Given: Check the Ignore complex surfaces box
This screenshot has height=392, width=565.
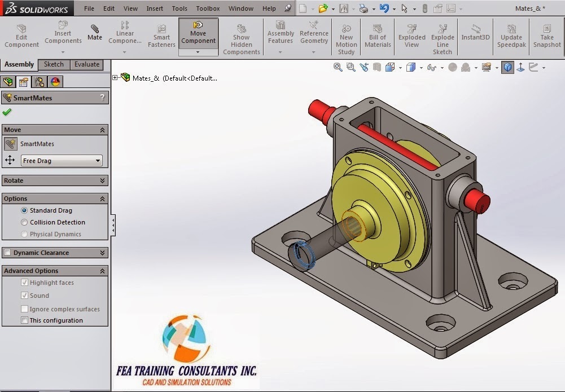Looking at the screenshot, I should click(x=24, y=309).
